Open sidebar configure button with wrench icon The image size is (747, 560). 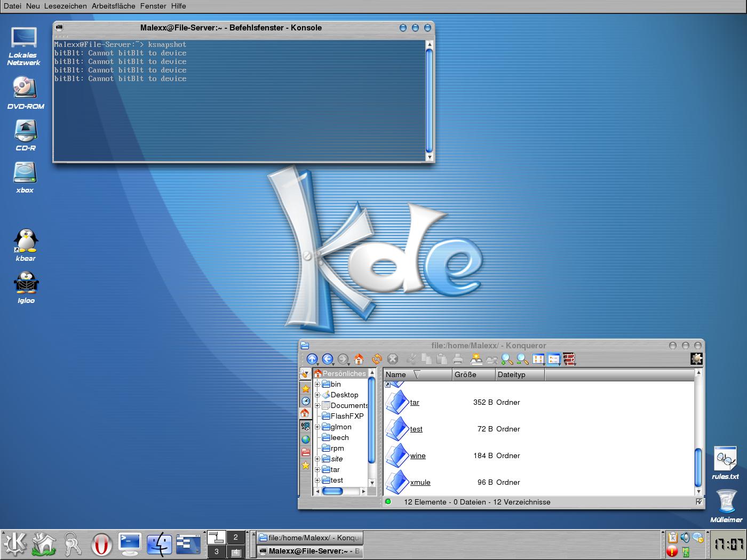(305, 374)
